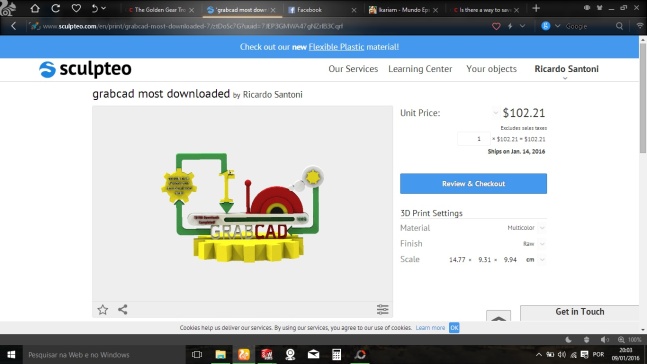Open system volume control in tray
Screen dimensions: 647x364
click(x=562, y=355)
